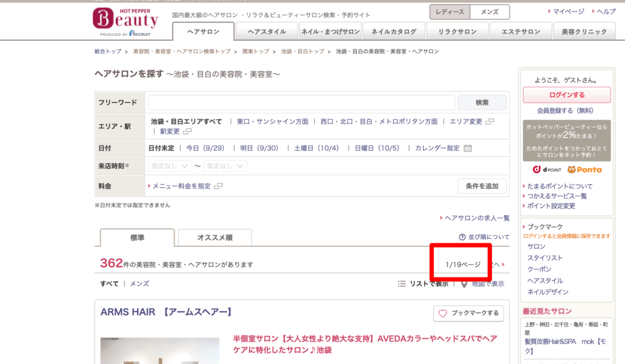
Task: Open the visit start time dropdown
Action: pyautogui.click(x=170, y=166)
